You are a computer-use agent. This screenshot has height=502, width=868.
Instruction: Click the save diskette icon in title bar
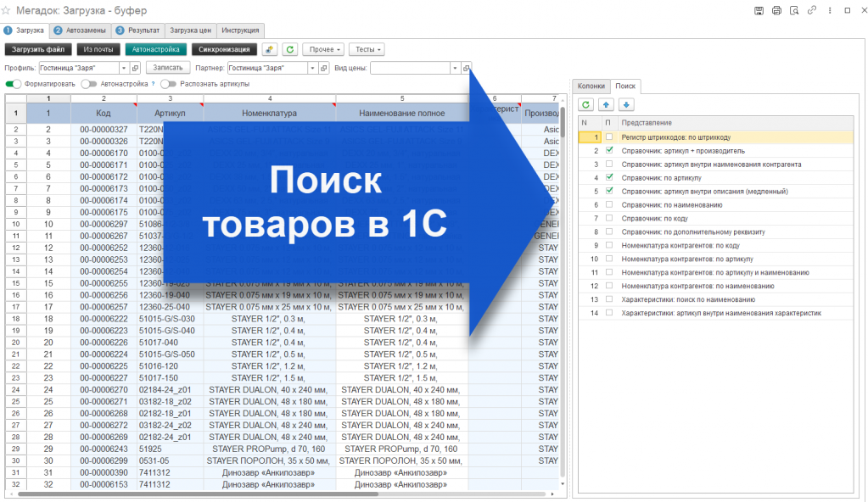759,10
